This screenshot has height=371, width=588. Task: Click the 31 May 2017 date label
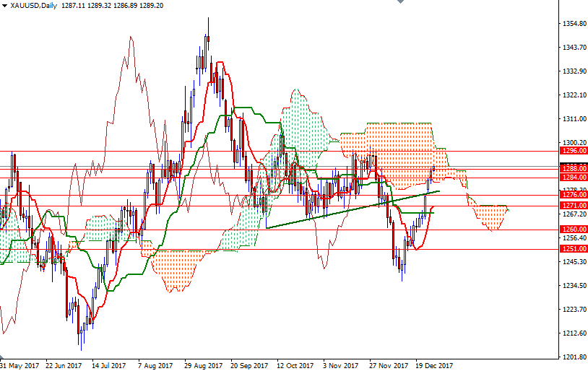tap(18, 365)
